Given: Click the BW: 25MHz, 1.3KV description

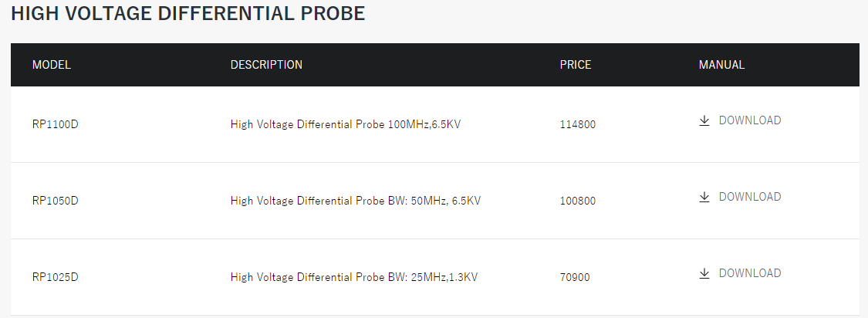Looking at the screenshot, I should point(353,277).
